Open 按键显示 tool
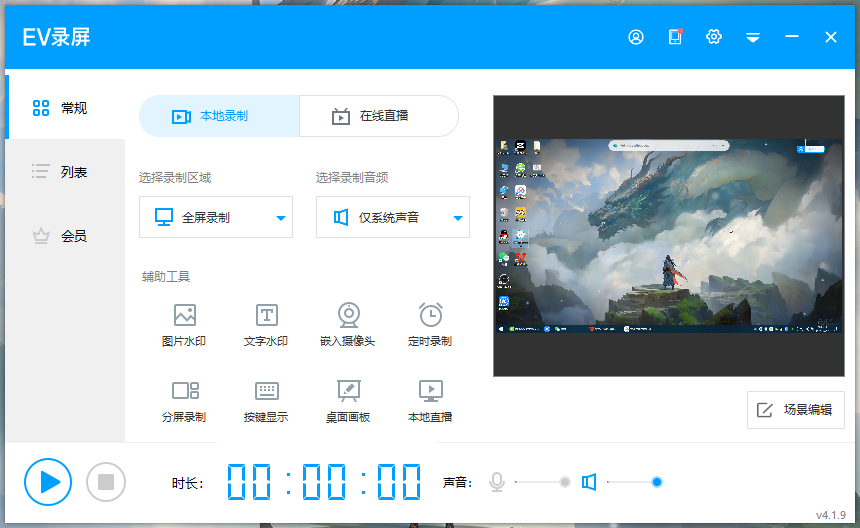 (266, 401)
